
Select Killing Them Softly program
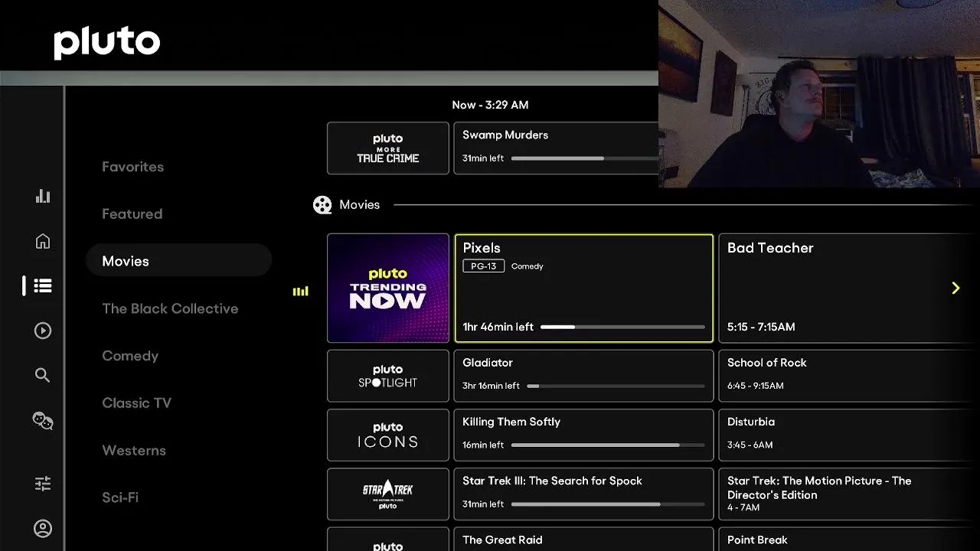584,435
